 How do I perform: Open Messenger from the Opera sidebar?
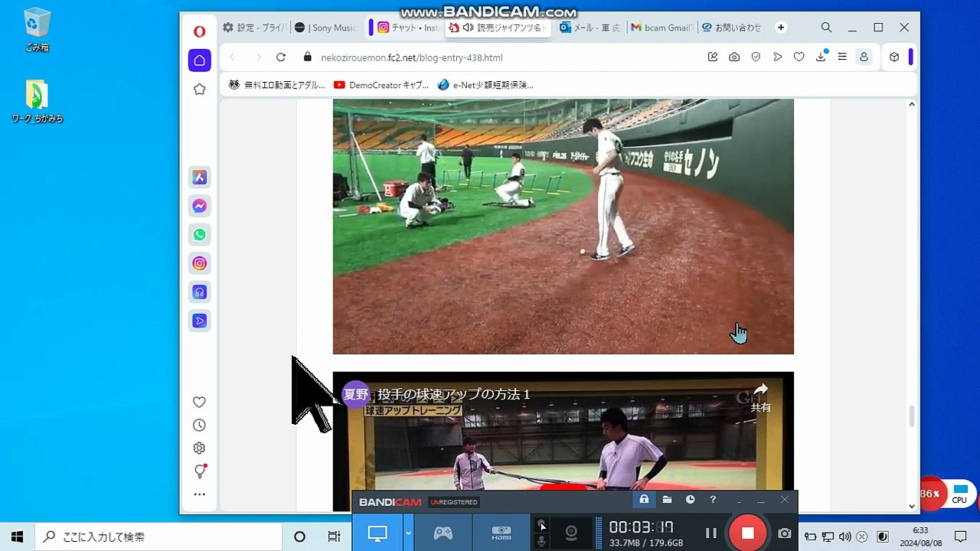[x=200, y=207]
